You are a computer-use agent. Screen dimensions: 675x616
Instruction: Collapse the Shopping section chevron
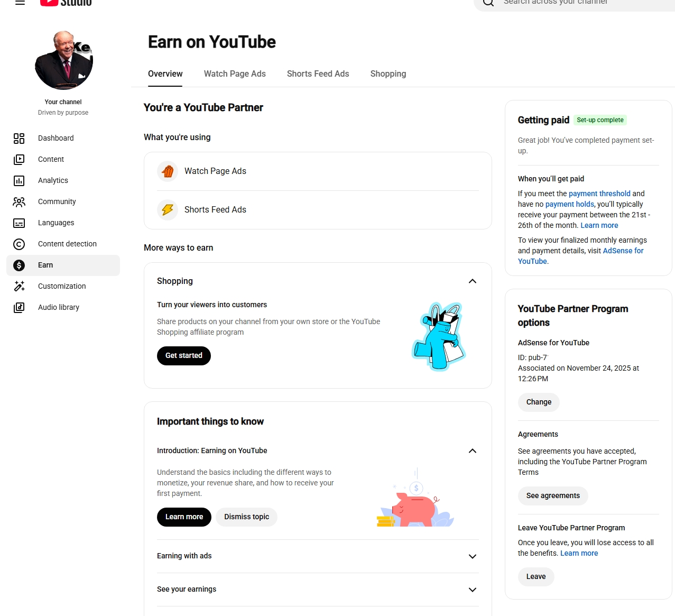tap(473, 281)
